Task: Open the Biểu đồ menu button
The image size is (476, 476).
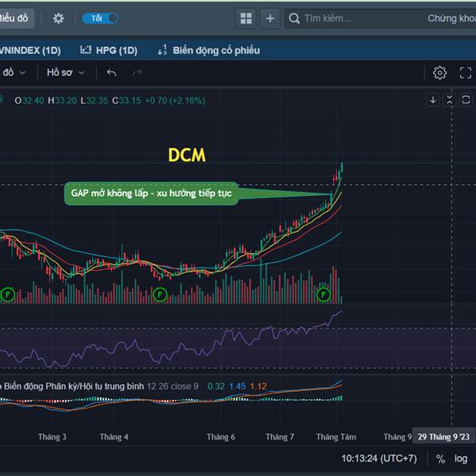Action: [15, 18]
